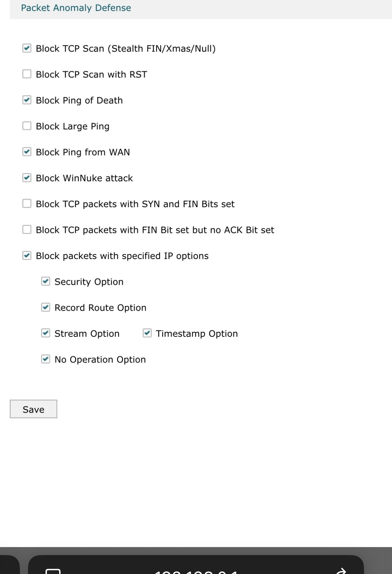Click the Packet Anomaly Defense section header

(x=76, y=8)
